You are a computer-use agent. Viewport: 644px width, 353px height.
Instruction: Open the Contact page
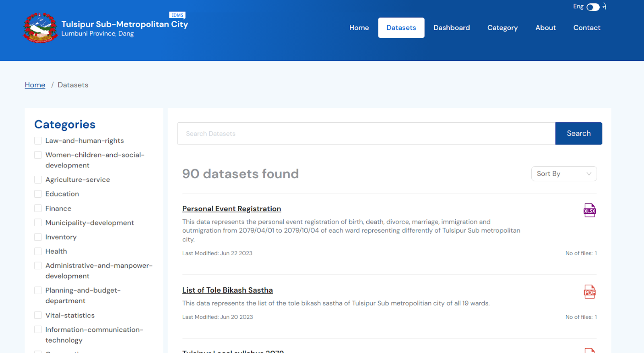[587, 28]
